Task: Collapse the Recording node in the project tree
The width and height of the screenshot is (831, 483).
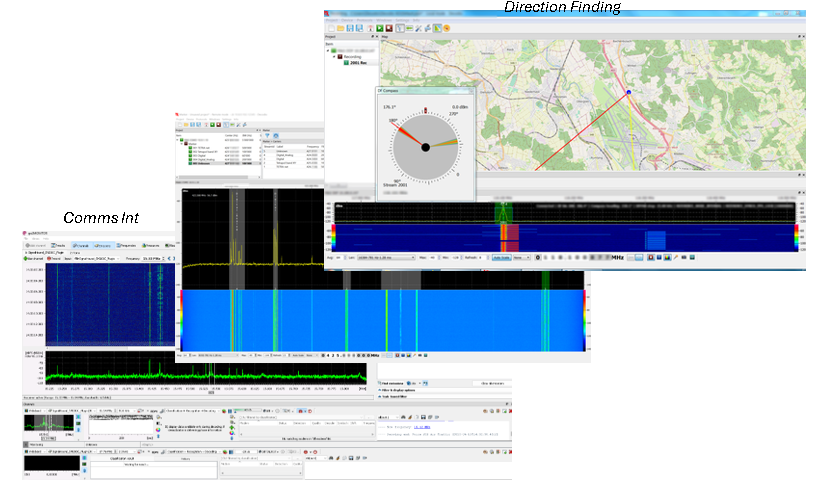Action: tap(335, 57)
